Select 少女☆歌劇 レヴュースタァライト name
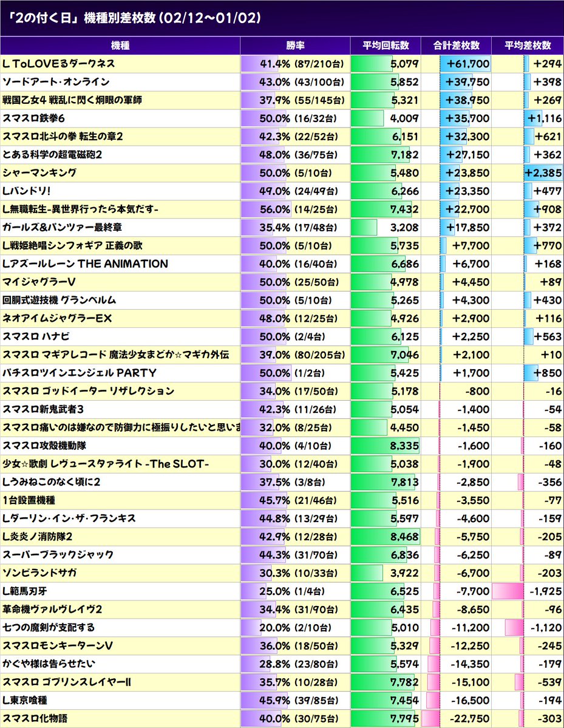 (106, 464)
